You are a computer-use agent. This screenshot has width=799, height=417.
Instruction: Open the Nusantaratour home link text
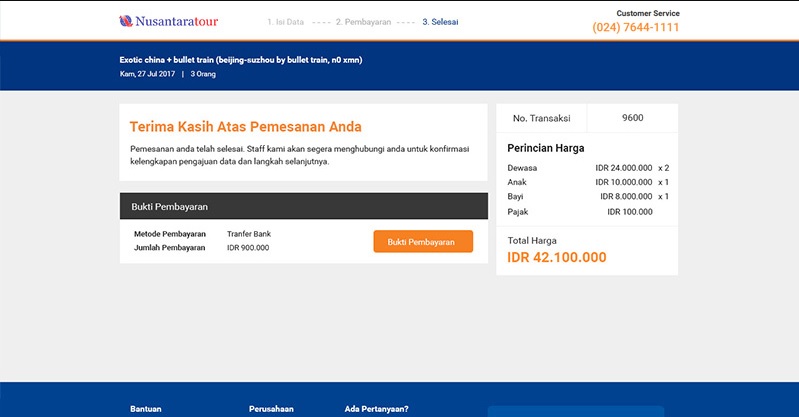pyautogui.click(x=176, y=21)
